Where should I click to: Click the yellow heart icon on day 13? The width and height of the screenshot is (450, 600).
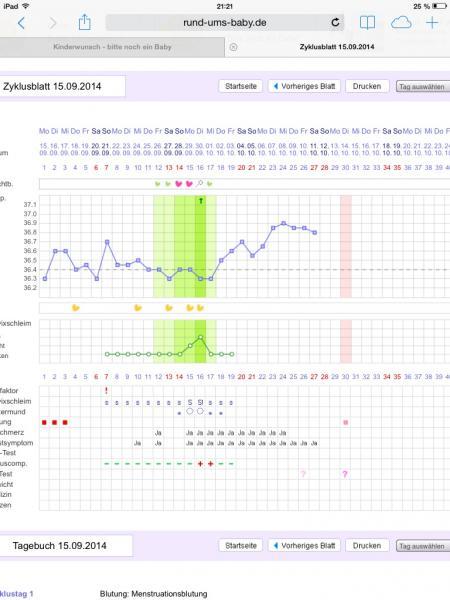pyautogui.click(x=169, y=307)
